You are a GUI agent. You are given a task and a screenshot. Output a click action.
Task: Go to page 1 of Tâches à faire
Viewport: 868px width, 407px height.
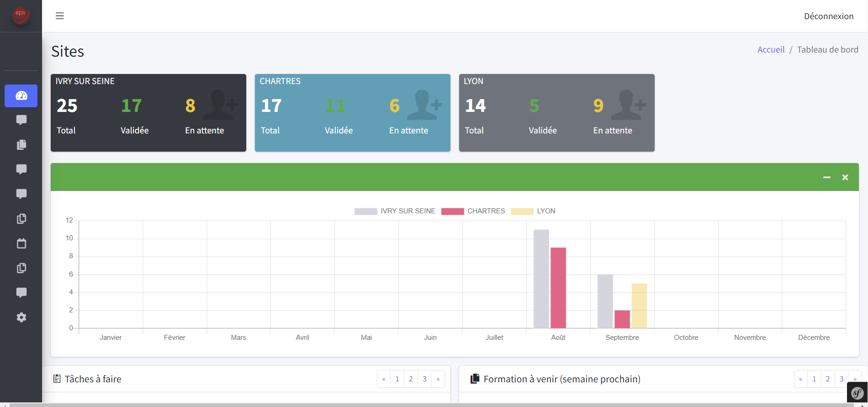point(397,379)
